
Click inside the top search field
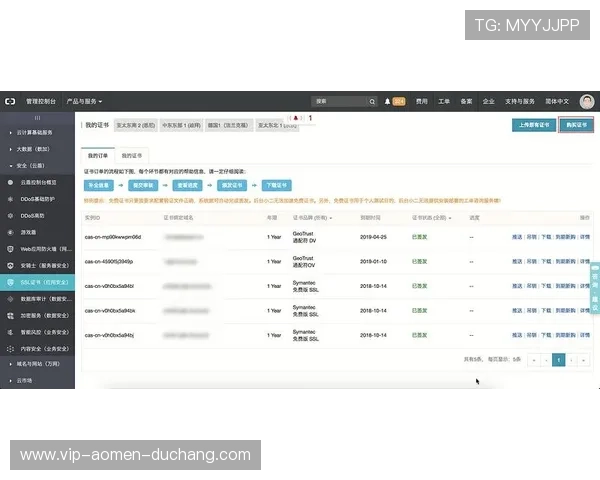tap(336, 101)
